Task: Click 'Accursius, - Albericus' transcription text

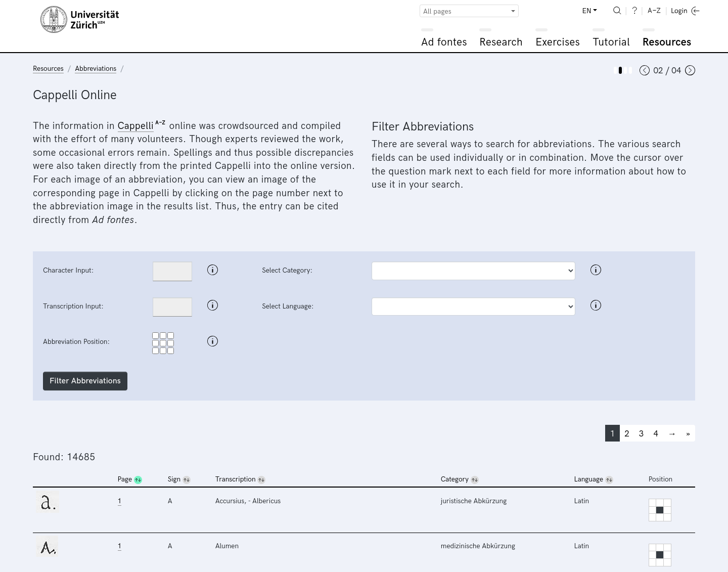Action: (248, 501)
